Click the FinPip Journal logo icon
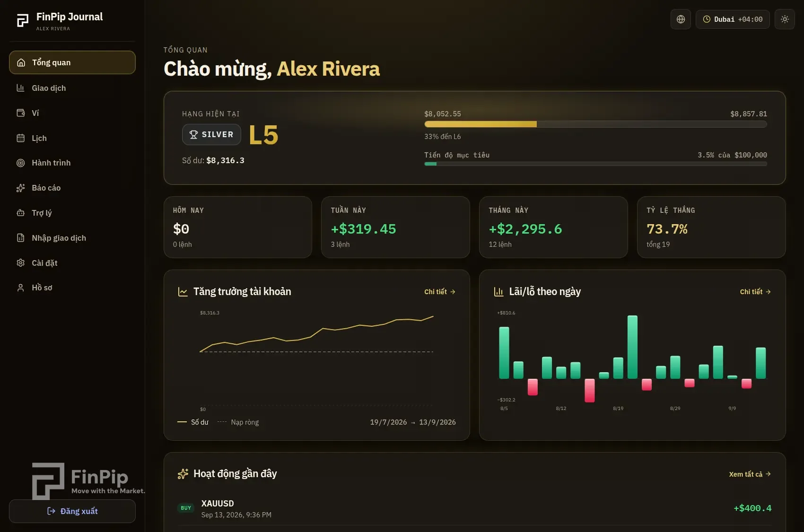Viewport: 804px width, 532px height. click(x=23, y=20)
